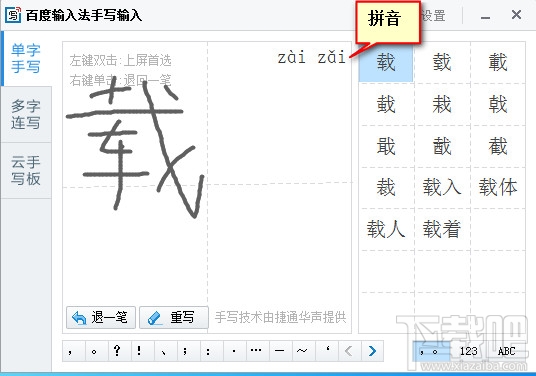Show previous punctuation page with left arrow
Image resolution: width=536 pixels, height=376 pixels.
pyautogui.click(x=349, y=351)
